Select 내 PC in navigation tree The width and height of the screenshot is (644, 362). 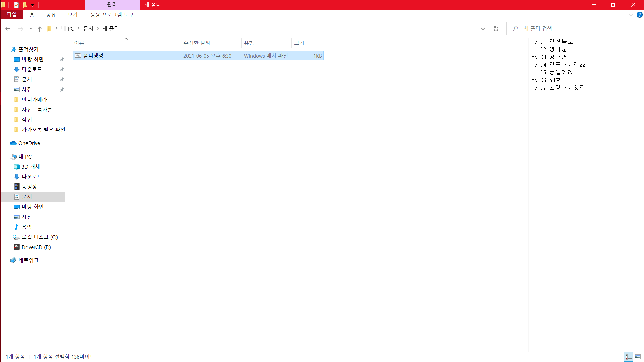click(25, 157)
